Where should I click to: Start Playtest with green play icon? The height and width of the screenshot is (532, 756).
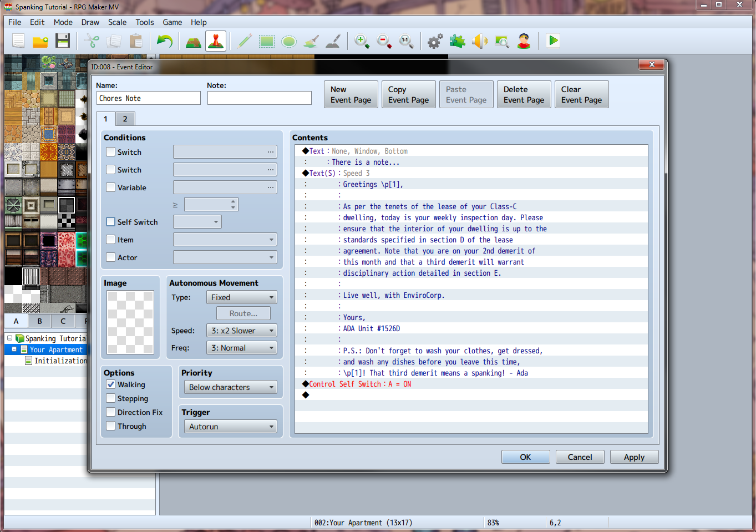point(553,41)
